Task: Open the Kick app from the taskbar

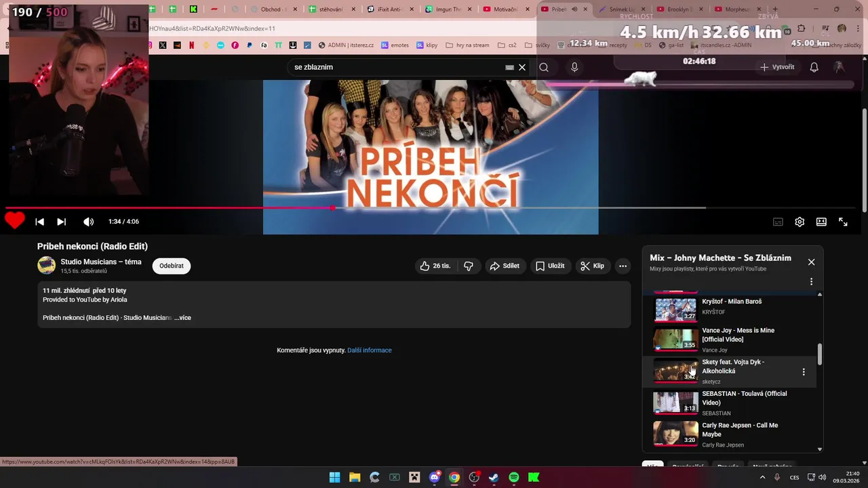Action: [534, 477]
